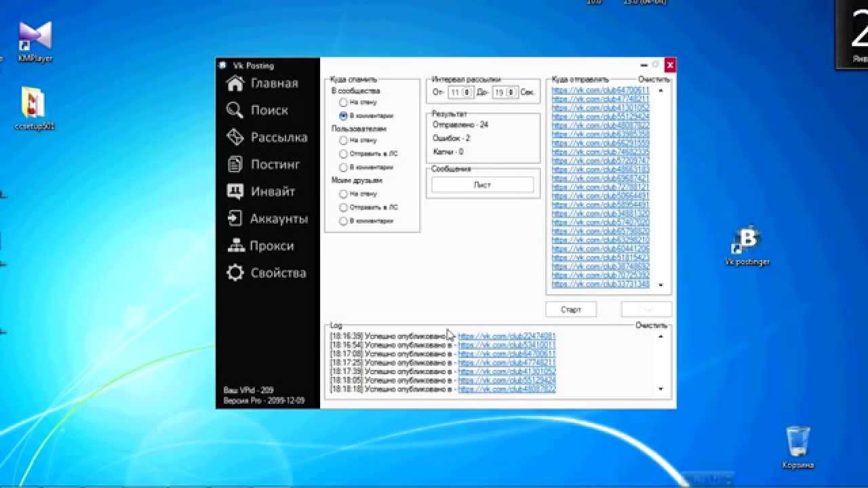The image size is (868, 488).
Task: Click Очистить above the recipients list
Action: (653, 80)
